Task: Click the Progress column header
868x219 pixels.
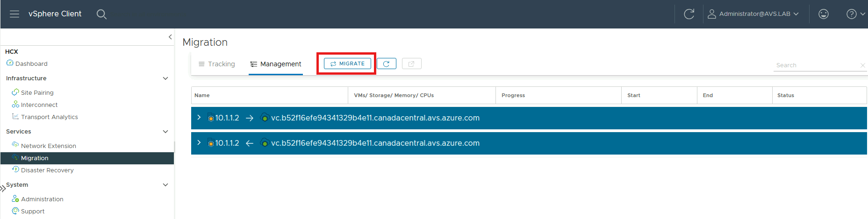Action: click(559, 95)
